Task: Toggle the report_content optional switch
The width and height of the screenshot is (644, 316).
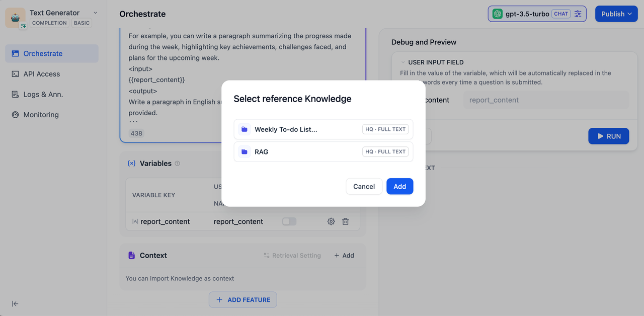Action: [289, 221]
